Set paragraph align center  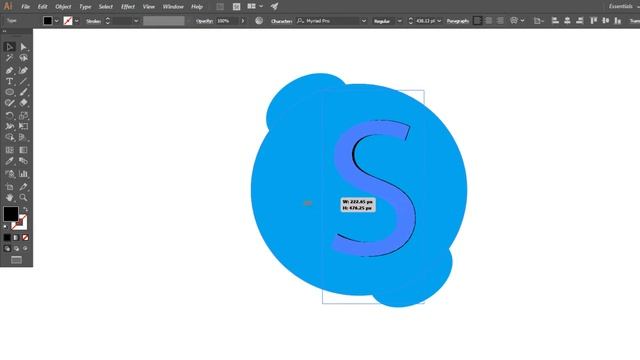click(489, 21)
